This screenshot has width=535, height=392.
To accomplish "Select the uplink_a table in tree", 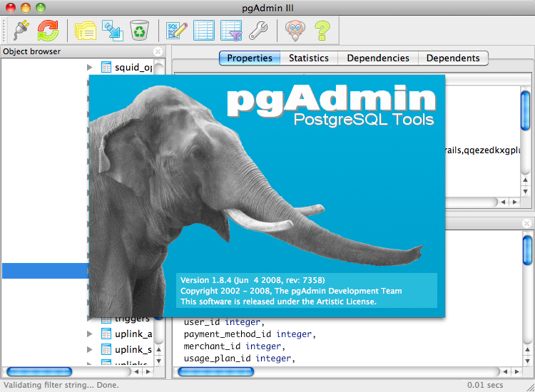I will 133,334.
